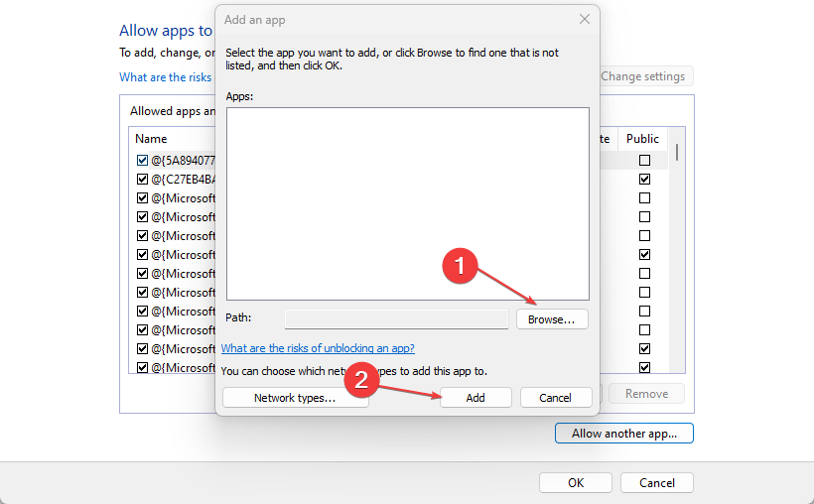
Task: Toggle the checkbox beside @{C27EB4BA
Action: click(142, 179)
